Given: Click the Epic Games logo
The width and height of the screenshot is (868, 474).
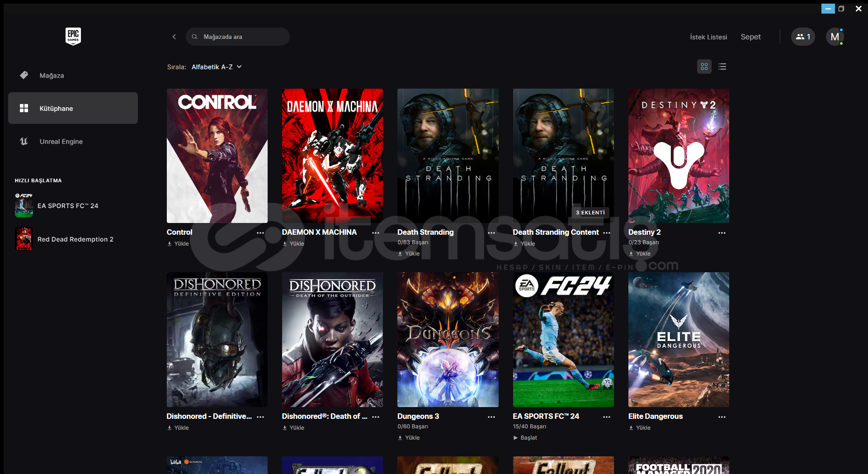Looking at the screenshot, I should click(x=73, y=36).
